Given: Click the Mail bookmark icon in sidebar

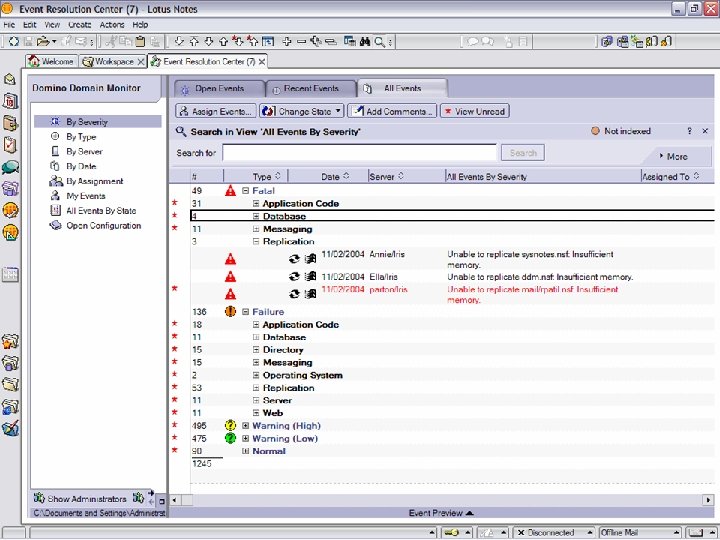Looking at the screenshot, I should pos(10,79).
